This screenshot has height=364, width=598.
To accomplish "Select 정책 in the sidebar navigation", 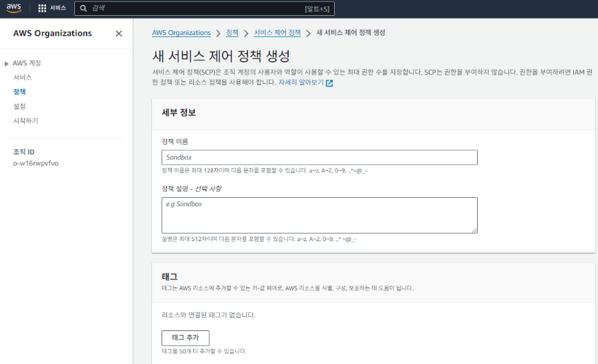I will tap(19, 92).
